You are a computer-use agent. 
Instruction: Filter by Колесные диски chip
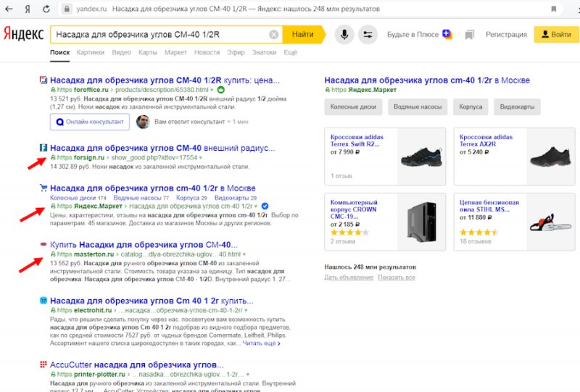(353, 107)
